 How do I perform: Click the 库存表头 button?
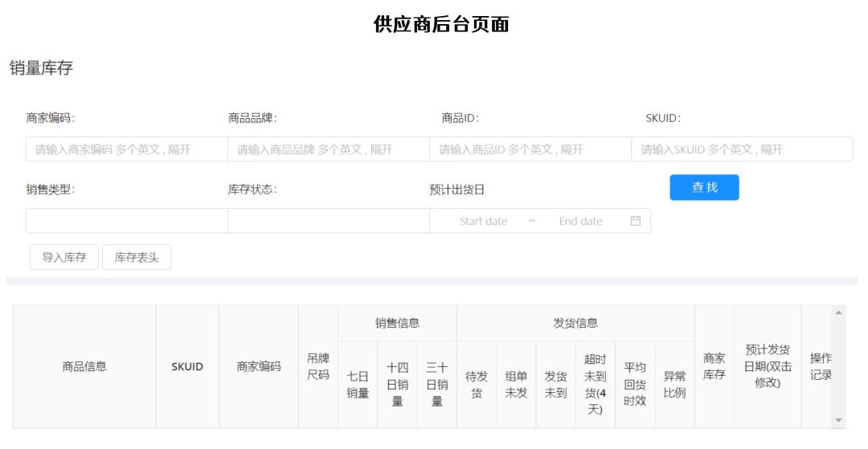tap(137, 257)
